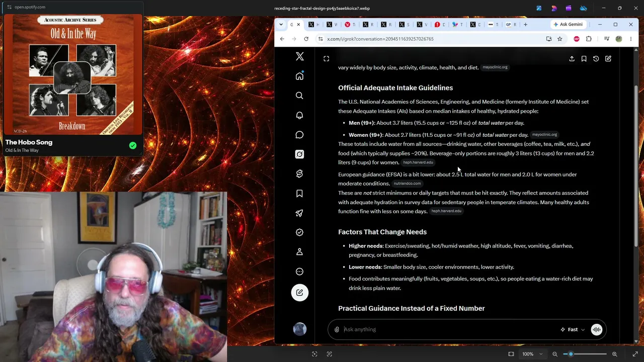The image size is (644, 362).
Task: Open the OneDrive icon in viewer title bar
Action: click(584, 8)
